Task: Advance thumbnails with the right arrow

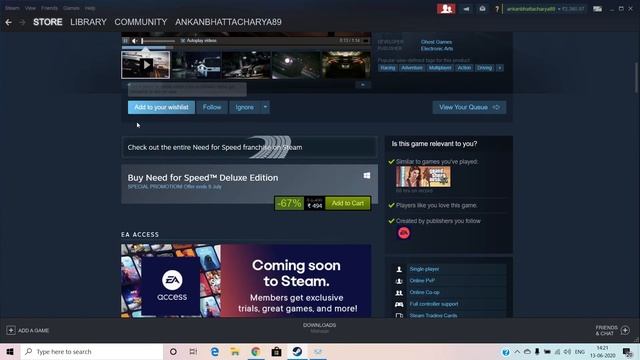Action: pos(362,85)
